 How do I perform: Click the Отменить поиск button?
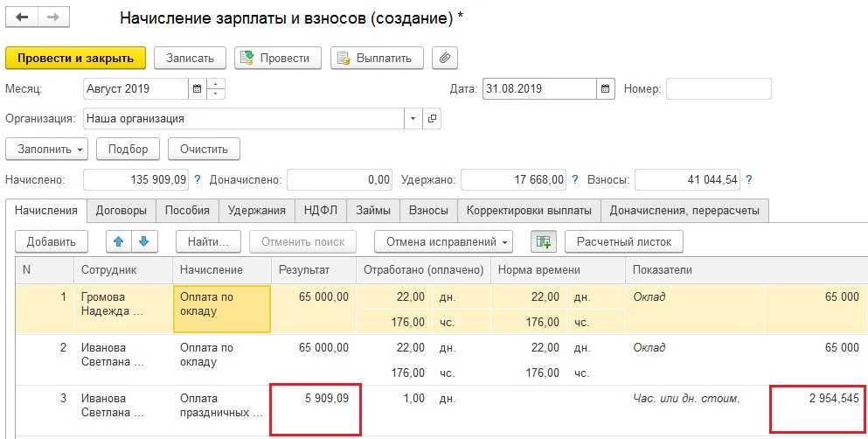(x=302, y=241)
